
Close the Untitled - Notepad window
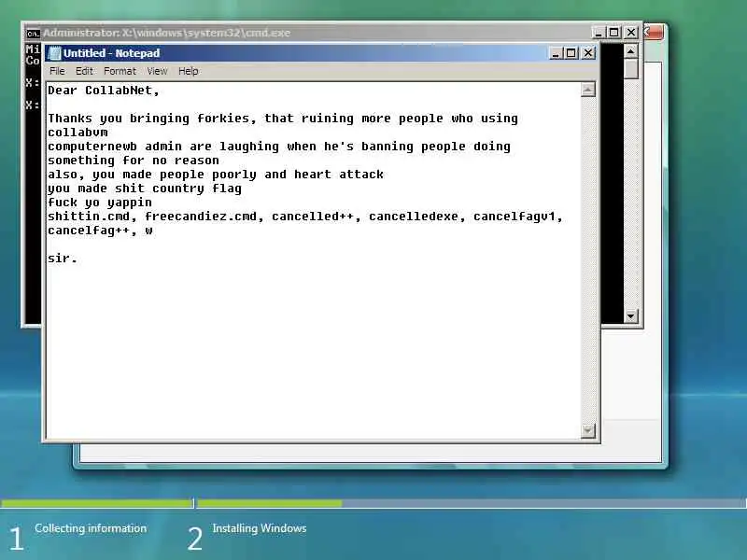tap(588, 53)
